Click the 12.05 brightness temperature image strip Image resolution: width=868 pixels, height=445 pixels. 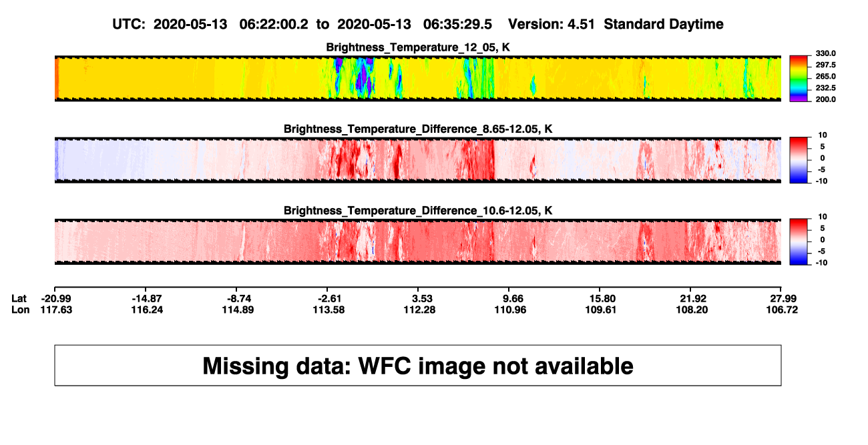[417, 78]
